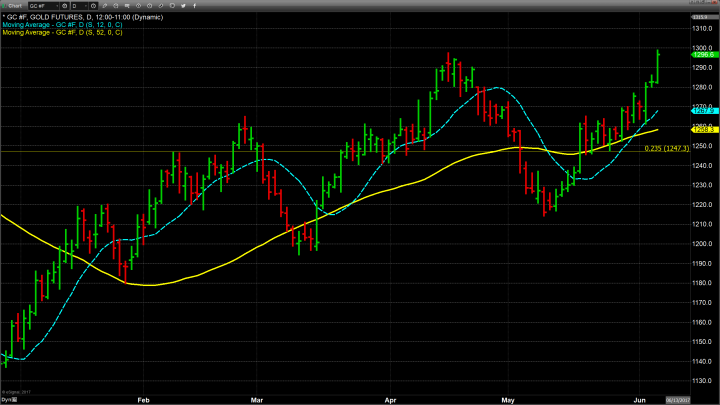Click the Twitter share icon
Image resolution: width=720 pixels, height=405 pixels.
(x=693, y=5)
